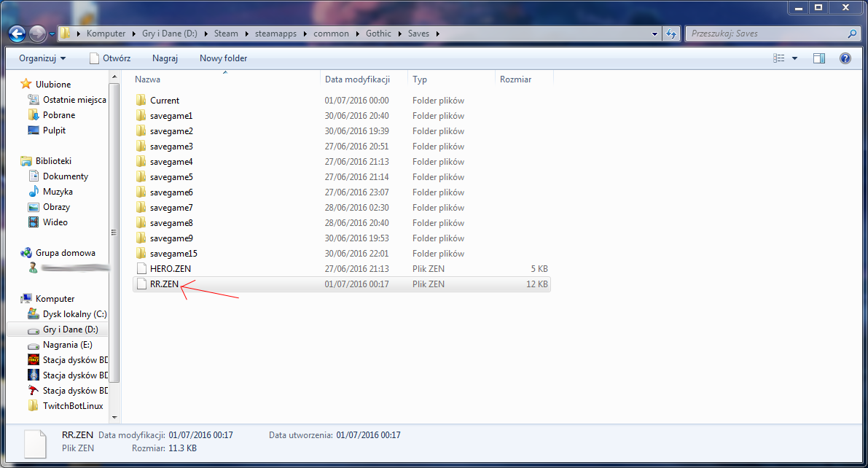Image resolution: width=868 pixels, height=468 pixels.
Task: Select Ulubione star in navigation pane
Action: tap(26, 84)
